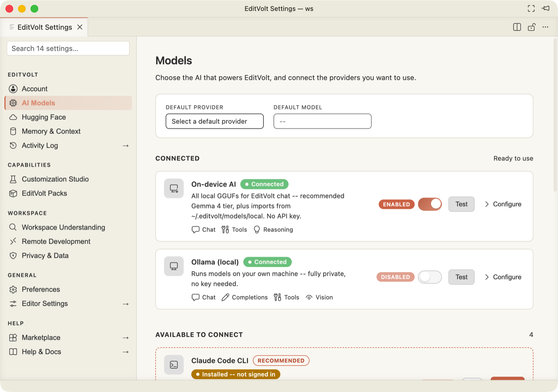The width and height of the screenshot is (558, 392).
Task: Click the Customization Studio flask icon
Action: tap(13, 179)
